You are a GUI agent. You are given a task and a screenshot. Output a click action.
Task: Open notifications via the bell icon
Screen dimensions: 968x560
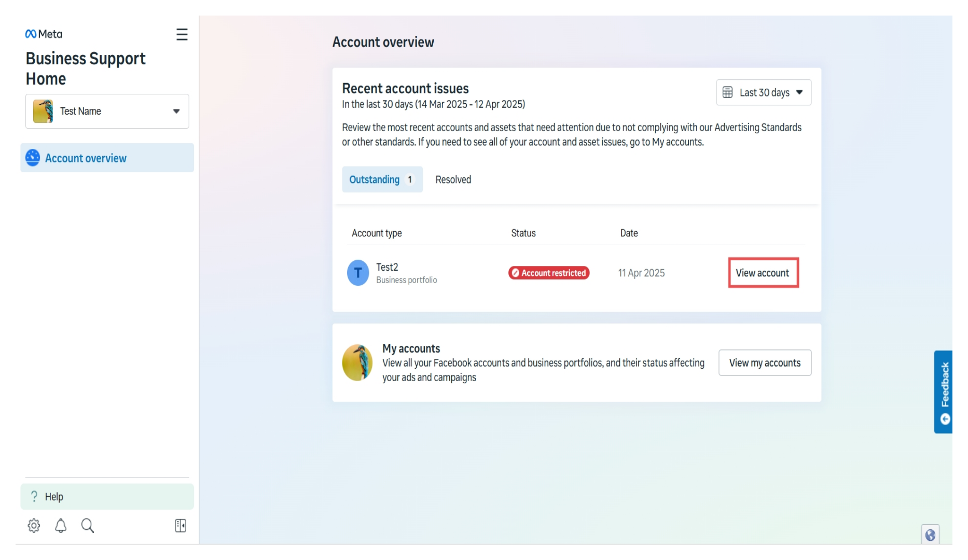(x=60, y=525)
